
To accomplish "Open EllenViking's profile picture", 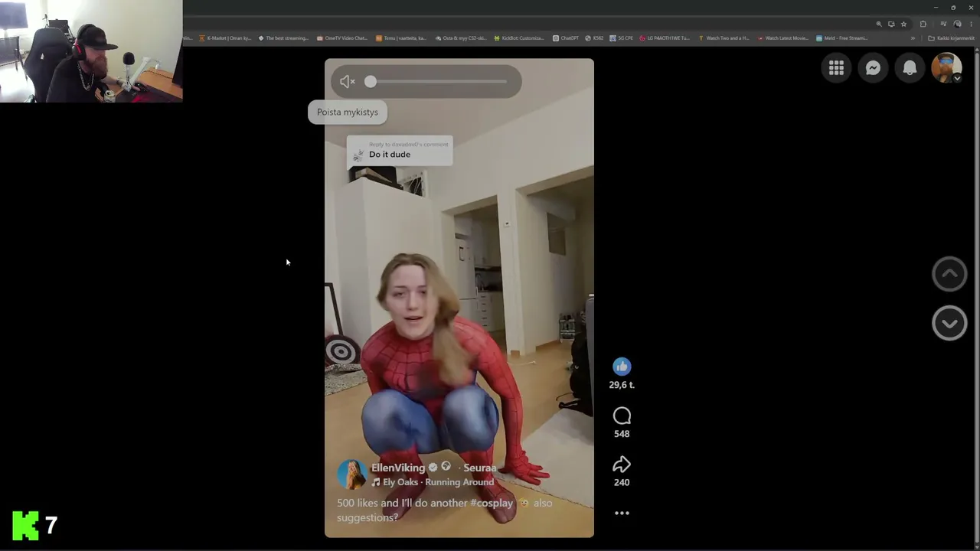I will point(352,474).
